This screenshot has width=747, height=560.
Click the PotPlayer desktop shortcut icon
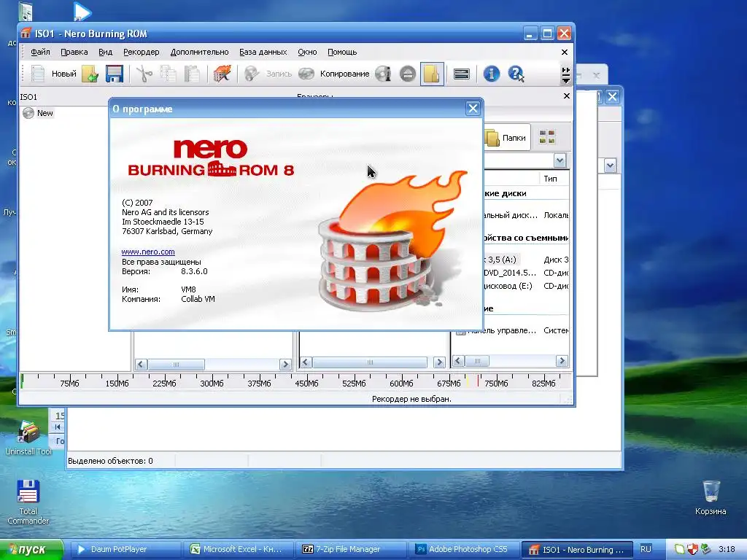(x=82, y=12)
